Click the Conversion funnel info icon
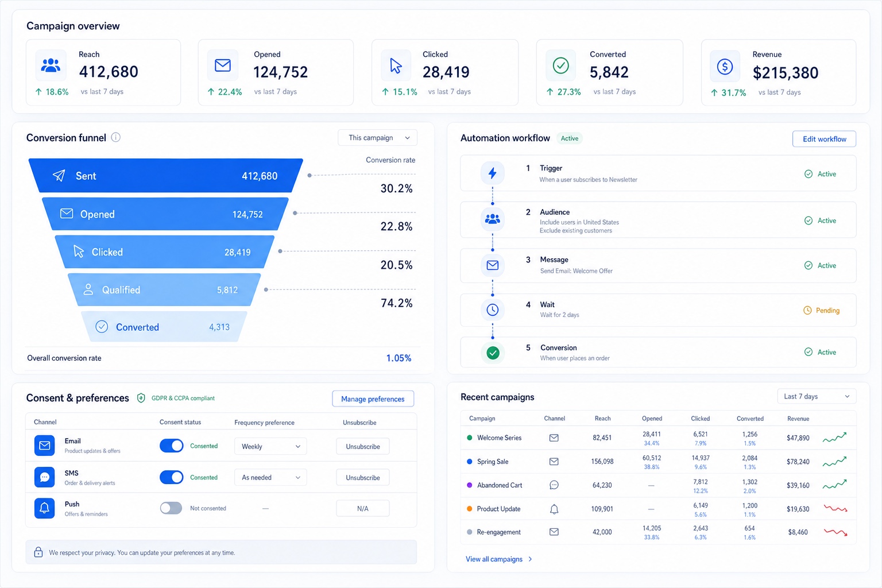This screenshot has width=882, height=588. [115, 137]
